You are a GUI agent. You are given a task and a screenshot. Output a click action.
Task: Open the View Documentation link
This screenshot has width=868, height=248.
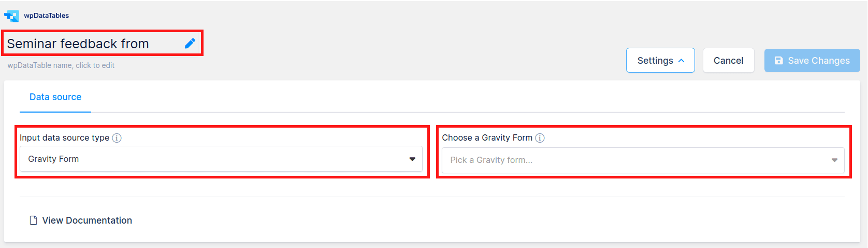pos(87,221)
